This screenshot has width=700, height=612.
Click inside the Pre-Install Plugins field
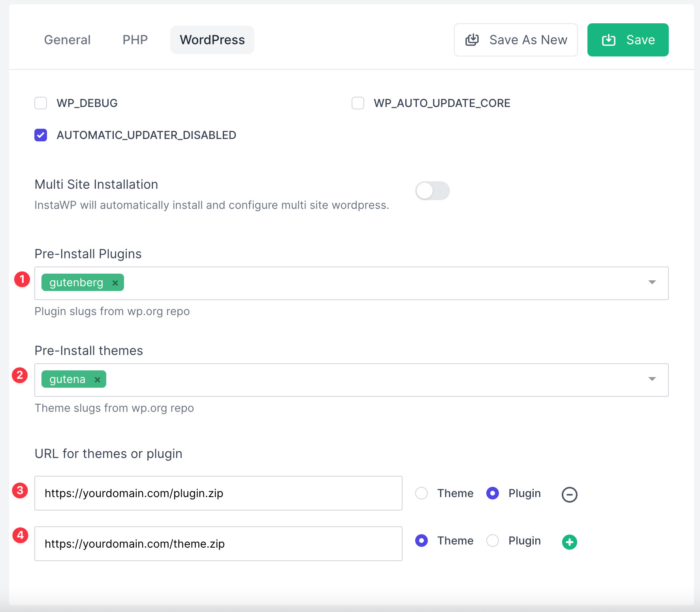point(352,283)
